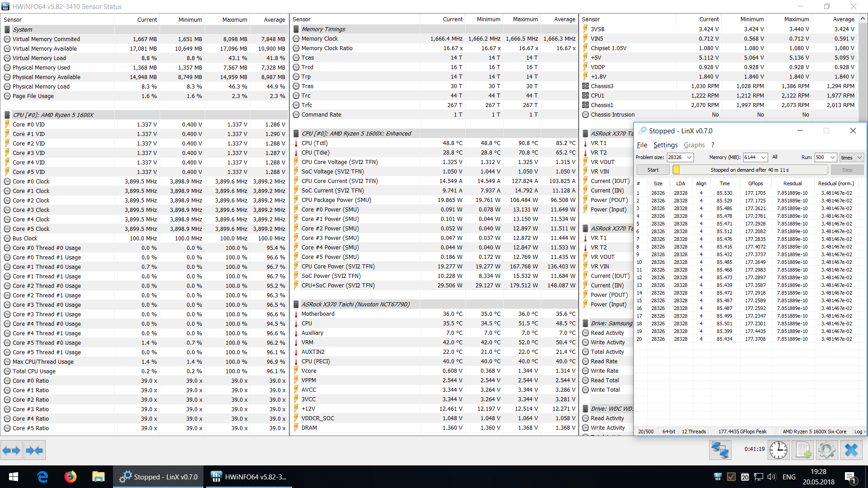Click the LinX progress status bar
This screenshot has height=488, width=868.
(749, 170)
